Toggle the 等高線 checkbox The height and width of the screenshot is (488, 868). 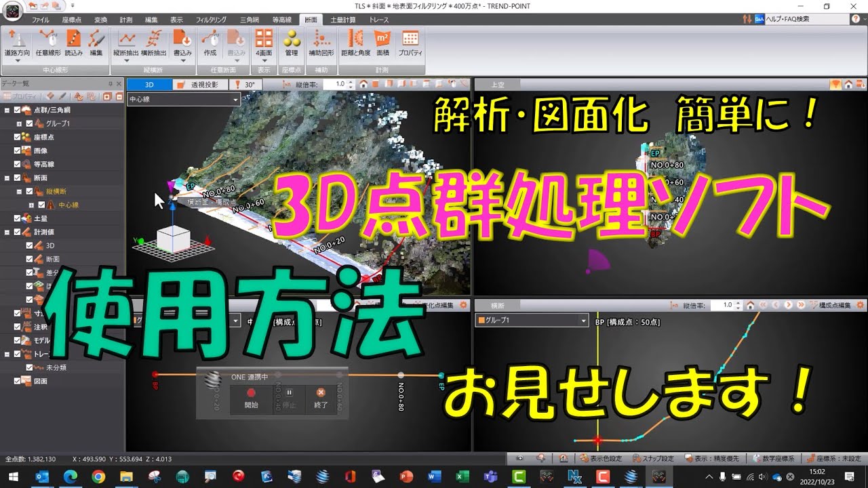tap(18, 164)
